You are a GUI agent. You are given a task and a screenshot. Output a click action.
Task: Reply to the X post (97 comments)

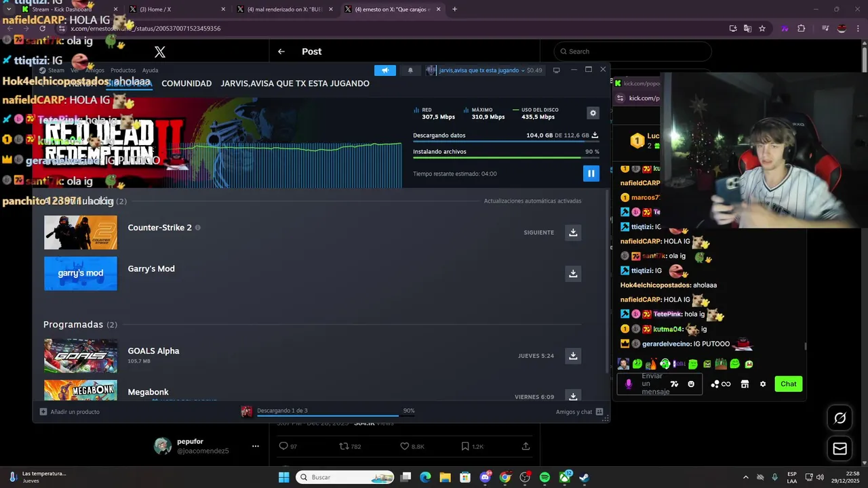288,447
